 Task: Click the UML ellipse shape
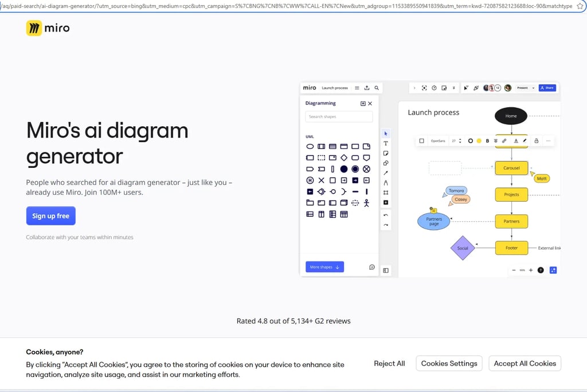[310, 146]
